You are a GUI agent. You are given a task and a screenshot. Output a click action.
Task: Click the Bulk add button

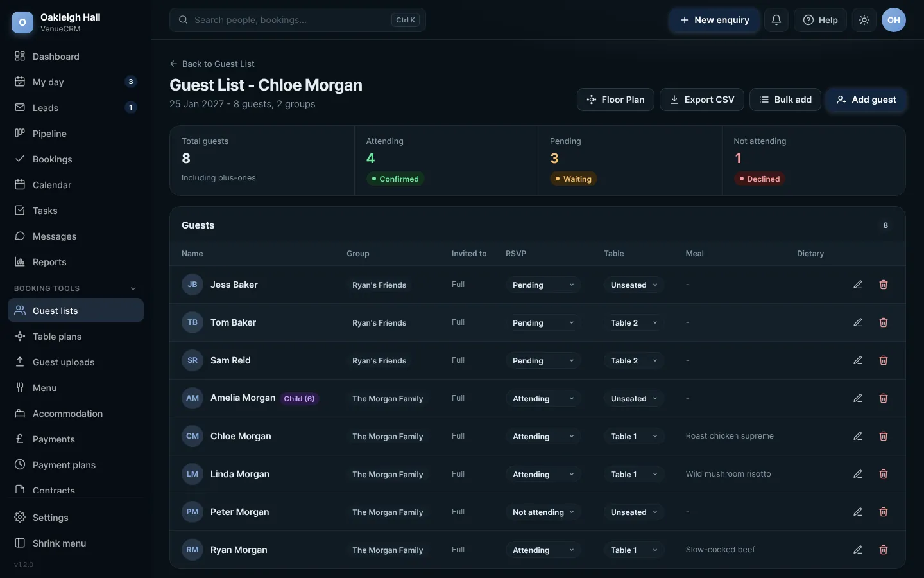[785, 100]
